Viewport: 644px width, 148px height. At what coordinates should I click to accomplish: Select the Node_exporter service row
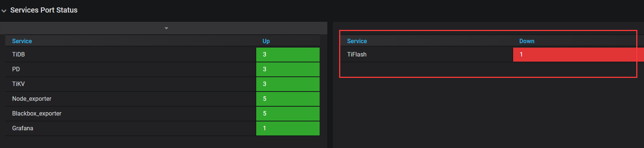163,99
